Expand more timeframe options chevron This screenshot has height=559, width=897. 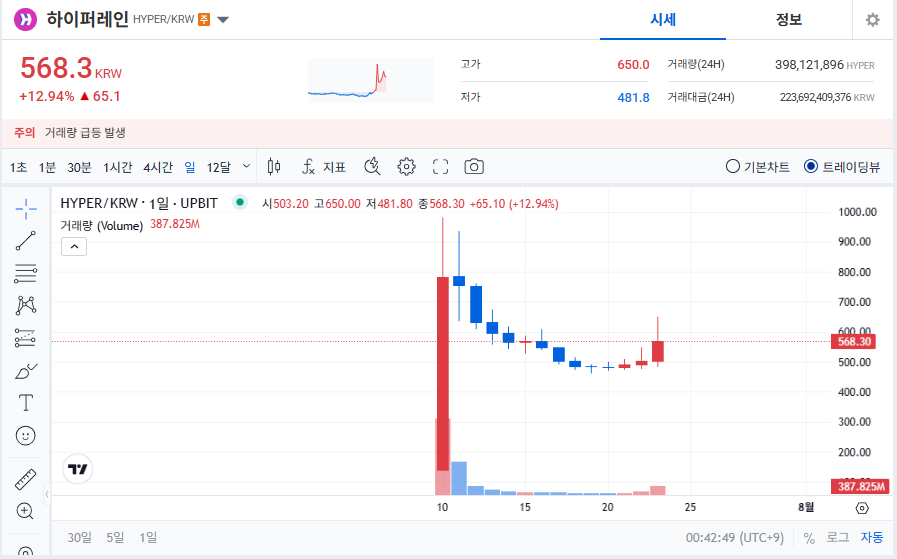point(247,166)
